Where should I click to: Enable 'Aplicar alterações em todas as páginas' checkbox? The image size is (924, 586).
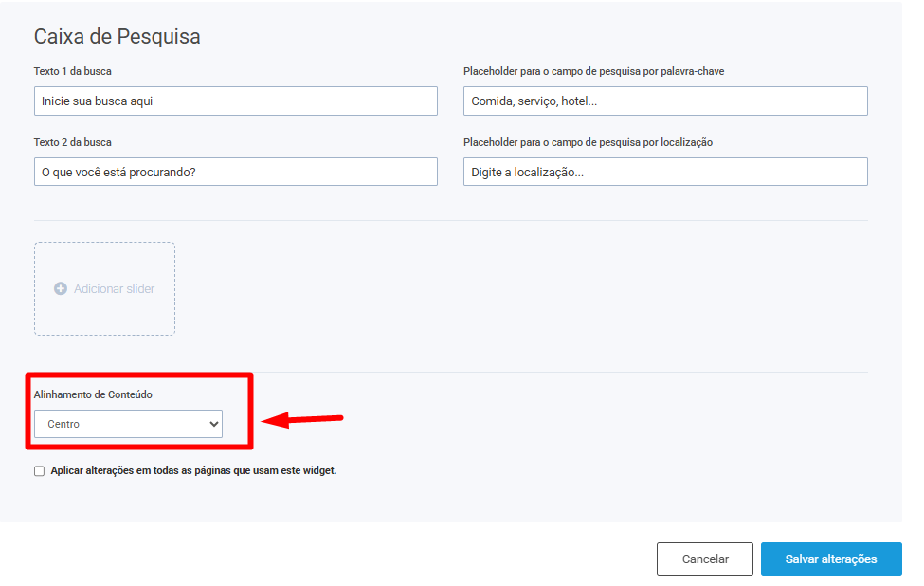click(40, 471)
